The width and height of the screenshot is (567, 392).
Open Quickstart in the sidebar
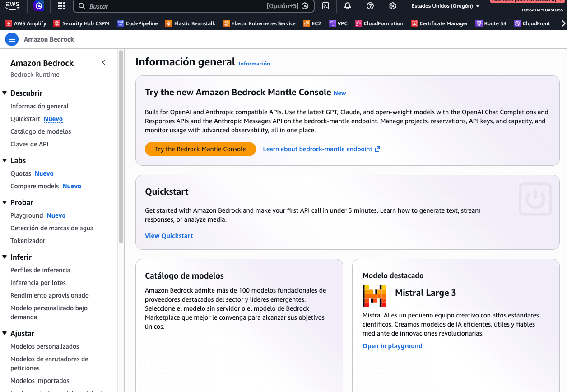(25, 119)
